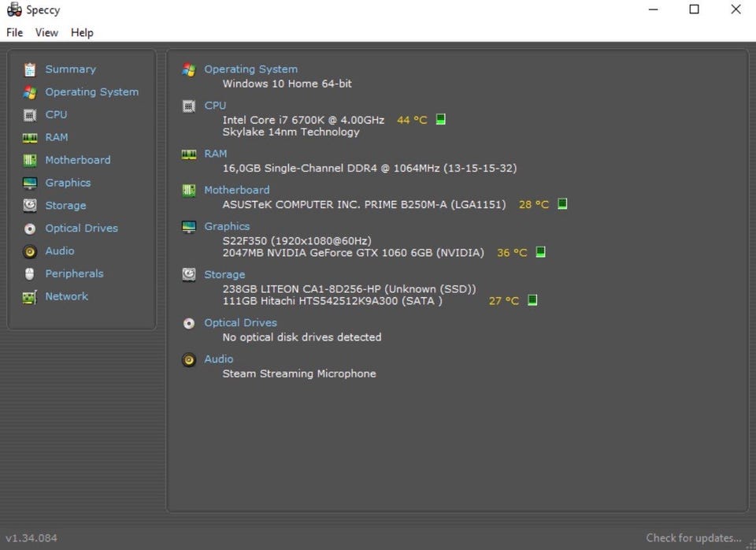Open the File menu
756x550 pixels.
(14, 32)
